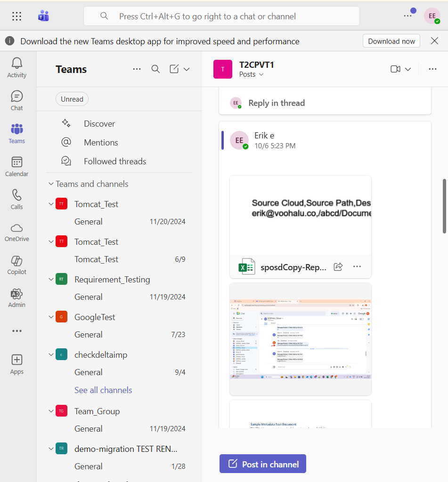This screenshot has width=448, height=482.
Task: Open the T2CPVT1 channel options menu
Action: (x=432, y=69)
